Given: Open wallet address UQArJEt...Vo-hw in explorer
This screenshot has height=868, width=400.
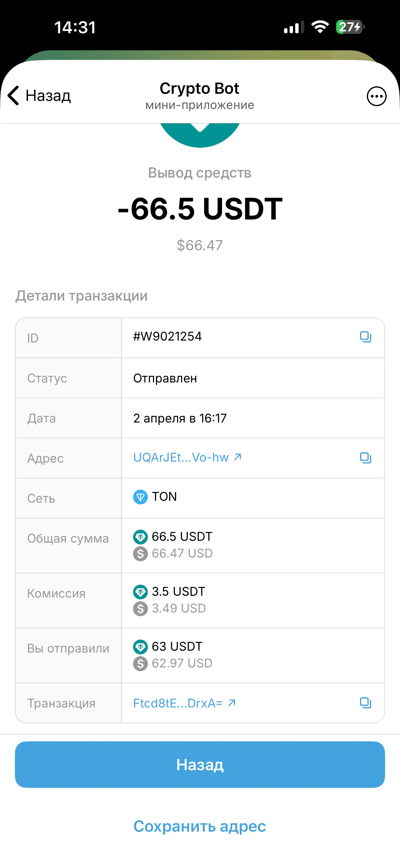Looking at the screenshot, I should pos(187,457).
